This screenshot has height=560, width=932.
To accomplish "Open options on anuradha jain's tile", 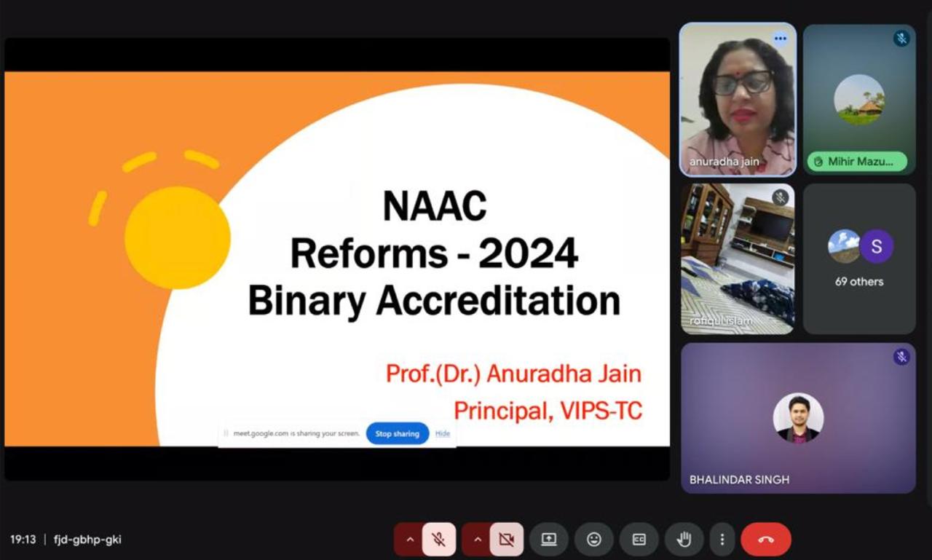I will pyautogui.click(x=781, y=39).
